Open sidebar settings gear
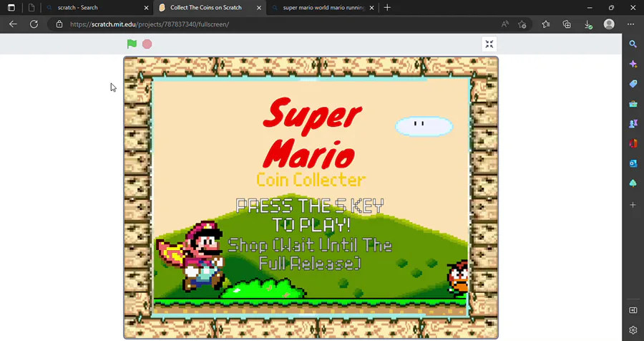 click(633, 330)
